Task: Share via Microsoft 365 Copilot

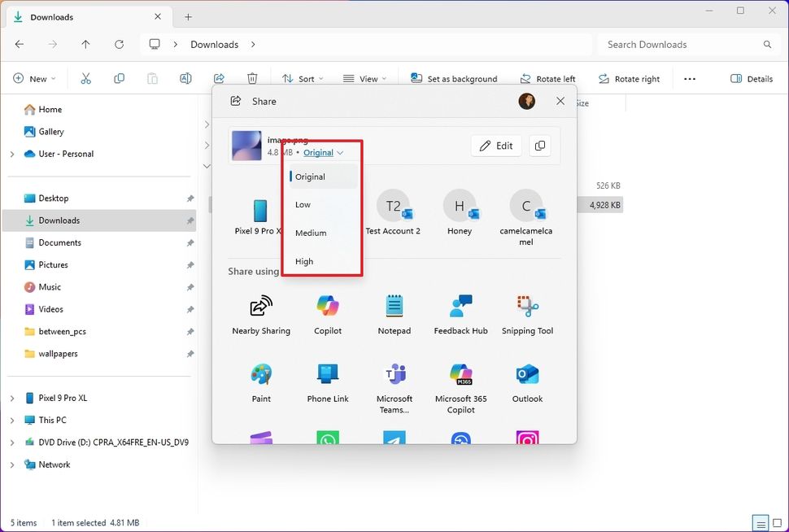Action: (x=460, y=382)
